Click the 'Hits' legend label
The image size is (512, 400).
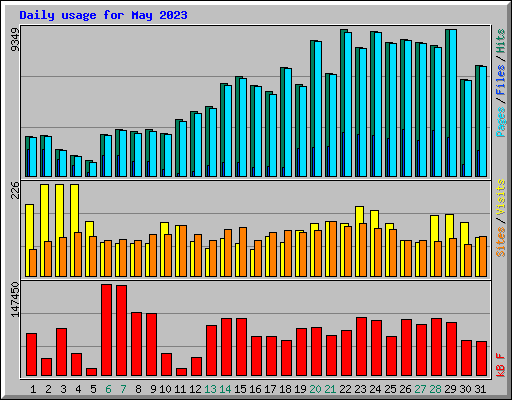501,41
